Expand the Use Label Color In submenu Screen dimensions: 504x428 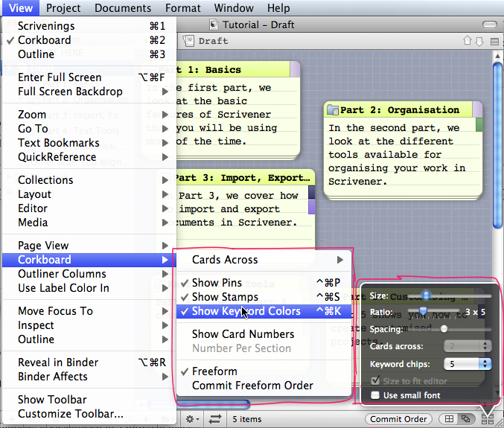[x=89, y=288]
